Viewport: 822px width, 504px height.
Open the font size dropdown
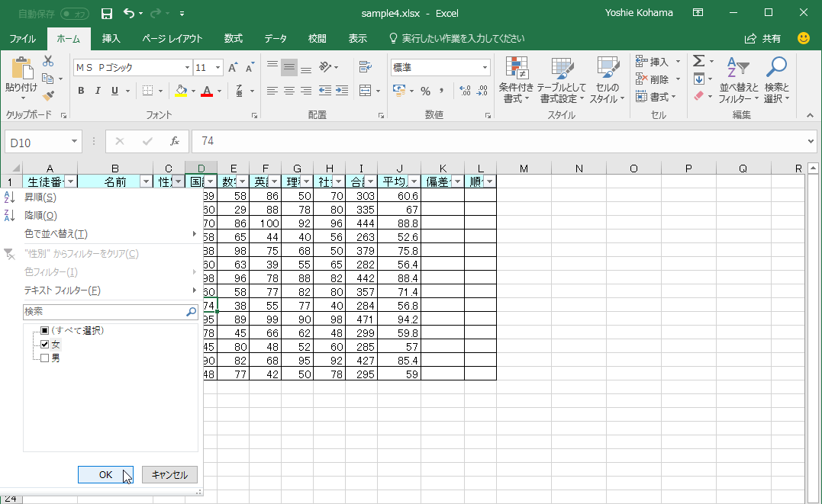click(x=219, y=67)
